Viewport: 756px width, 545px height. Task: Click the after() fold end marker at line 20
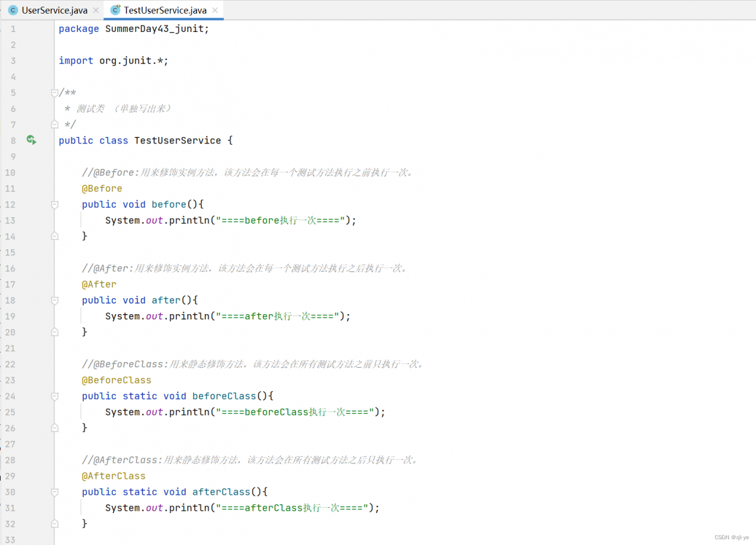[x=54, y=331]
